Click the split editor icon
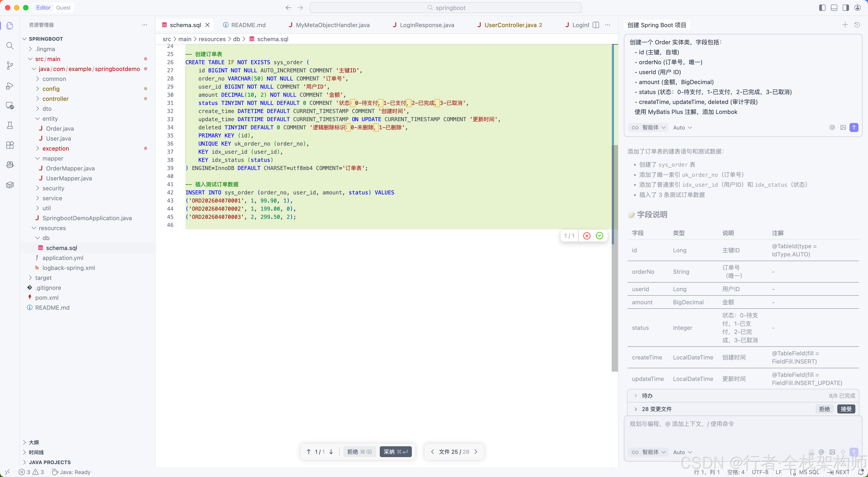 (x=596, y=25)
